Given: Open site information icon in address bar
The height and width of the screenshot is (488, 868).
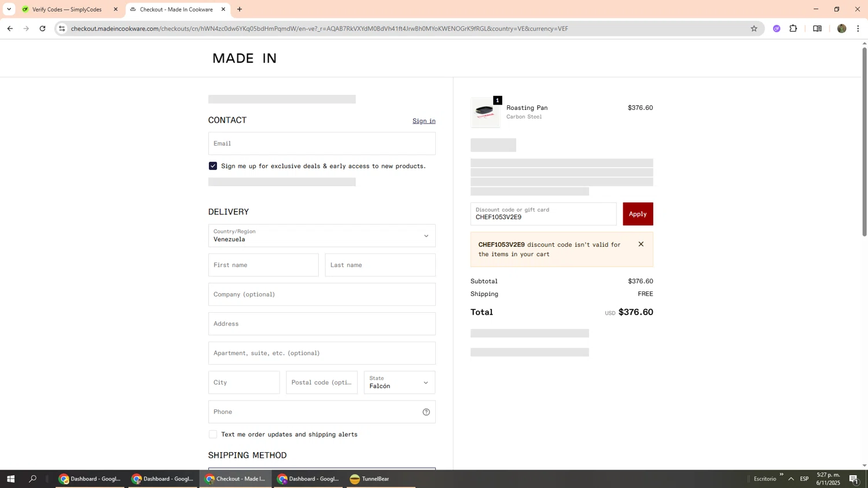Looking at the screenshot, I should 62,28.
